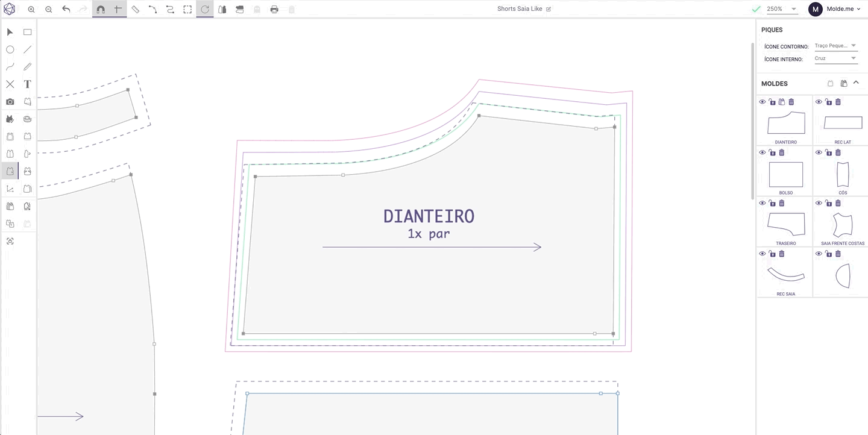Open the Ícone Contorno dropdown

click(835, 46)
